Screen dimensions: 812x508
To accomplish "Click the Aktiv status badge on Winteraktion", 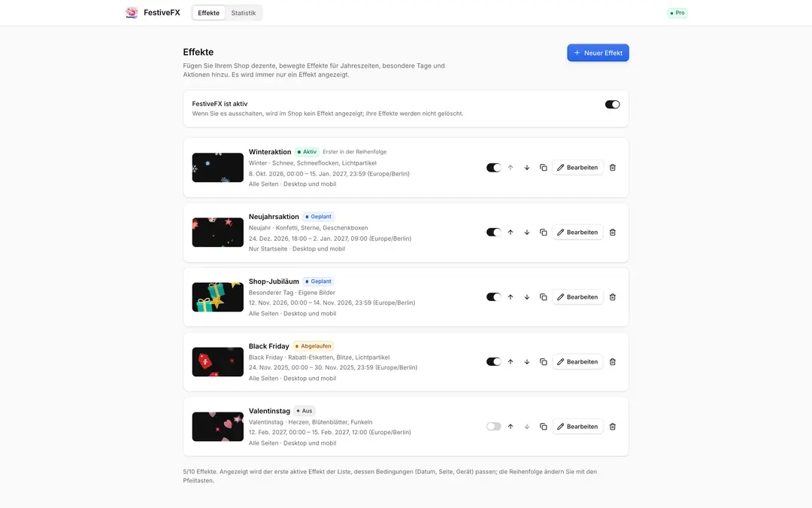I will (307, 152).
